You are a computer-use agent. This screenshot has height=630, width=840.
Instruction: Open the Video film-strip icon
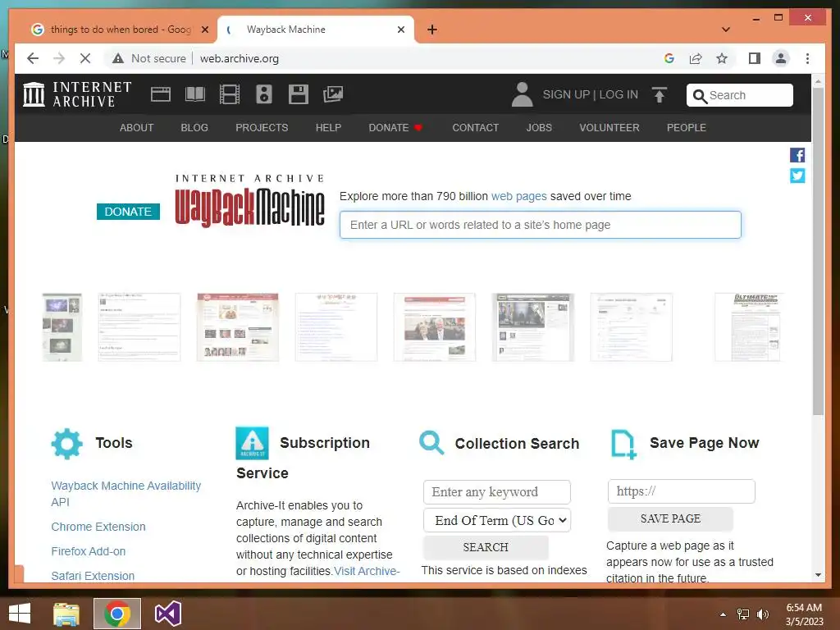[230, 94]
